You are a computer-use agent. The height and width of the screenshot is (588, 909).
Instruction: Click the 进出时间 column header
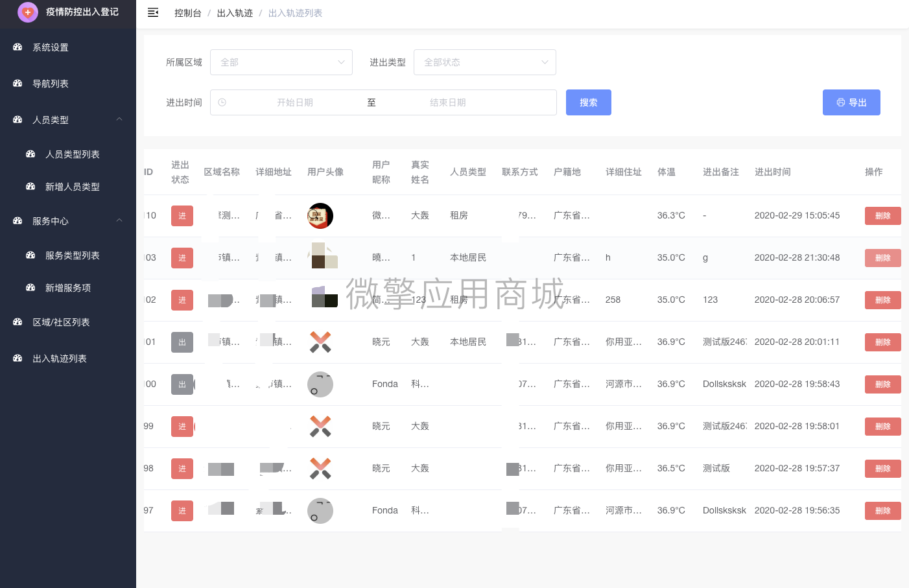[x=773, y=172]
